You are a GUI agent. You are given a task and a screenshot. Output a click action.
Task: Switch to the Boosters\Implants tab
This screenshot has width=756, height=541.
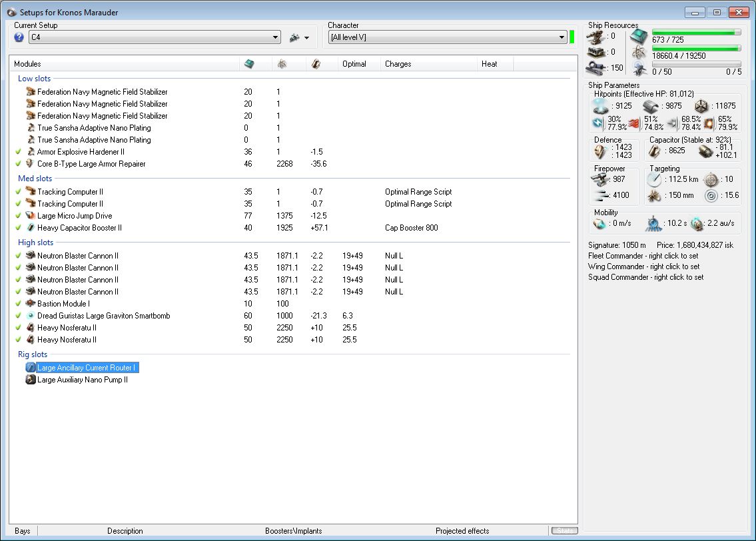point(294,531)
